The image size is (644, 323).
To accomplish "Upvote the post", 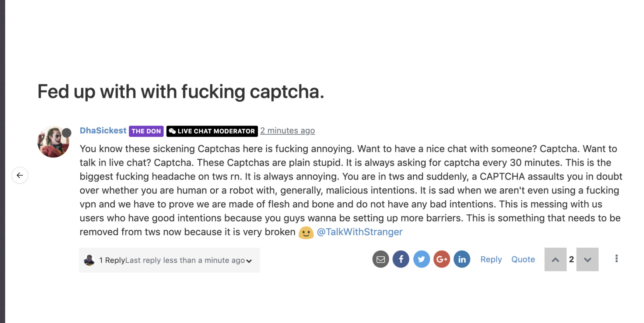I will pyautogui.click(x=555, y=259).
